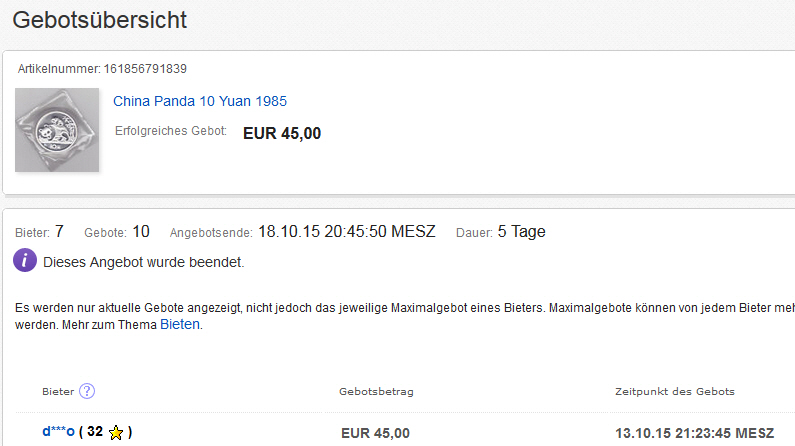The width and height of the screenshot is (795, 446).
Task: Click the bid timestamp 13.10.15 21:23:45
Action: point(694,433)
